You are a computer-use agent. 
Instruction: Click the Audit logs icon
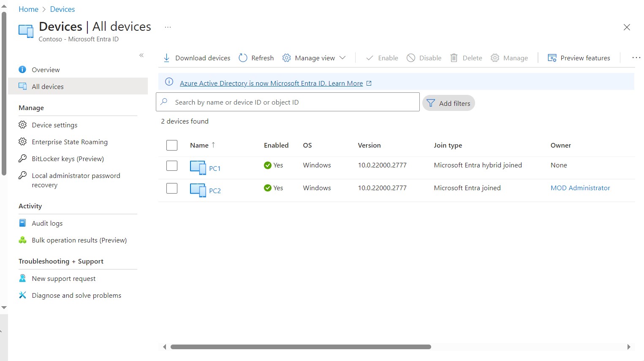tap(22, 223)
